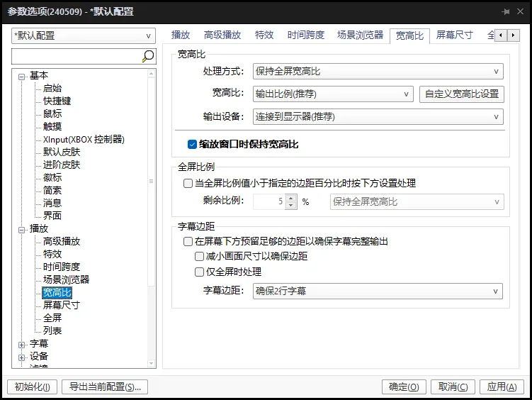Image resolution: width=532 pixels, height=400 pixels.
Task: Select the 宽高比 tab
Action: (410, 35)
